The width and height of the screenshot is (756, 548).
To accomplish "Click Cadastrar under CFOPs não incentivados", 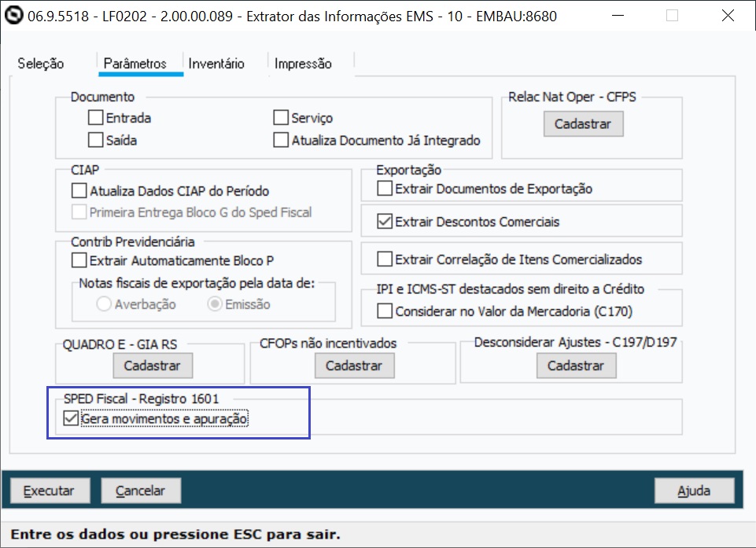I will pyautogui.click(x=354, y=366).
